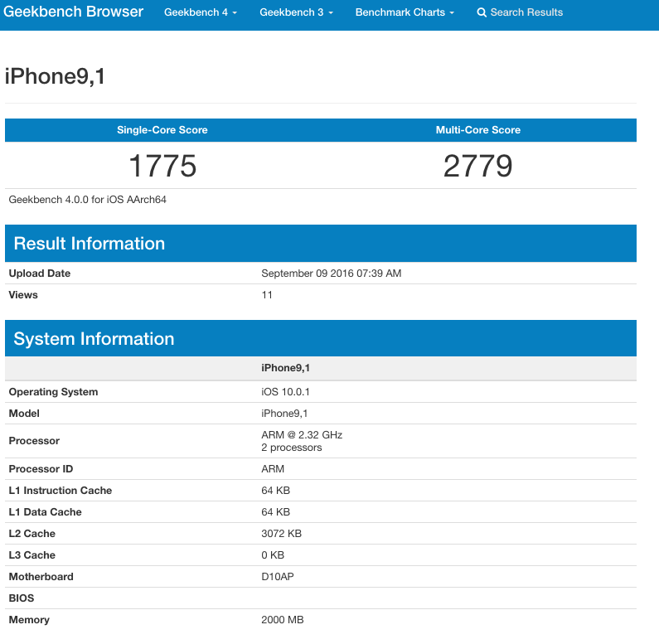Click the BIOS row label

[x=21, y=598]
